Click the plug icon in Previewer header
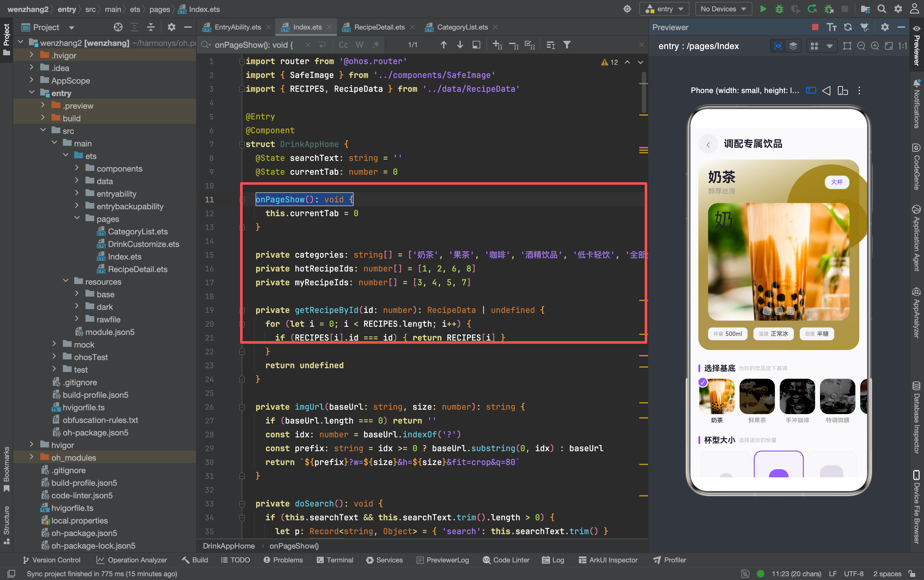Screen dimensions: 924x580 [865, 27]
